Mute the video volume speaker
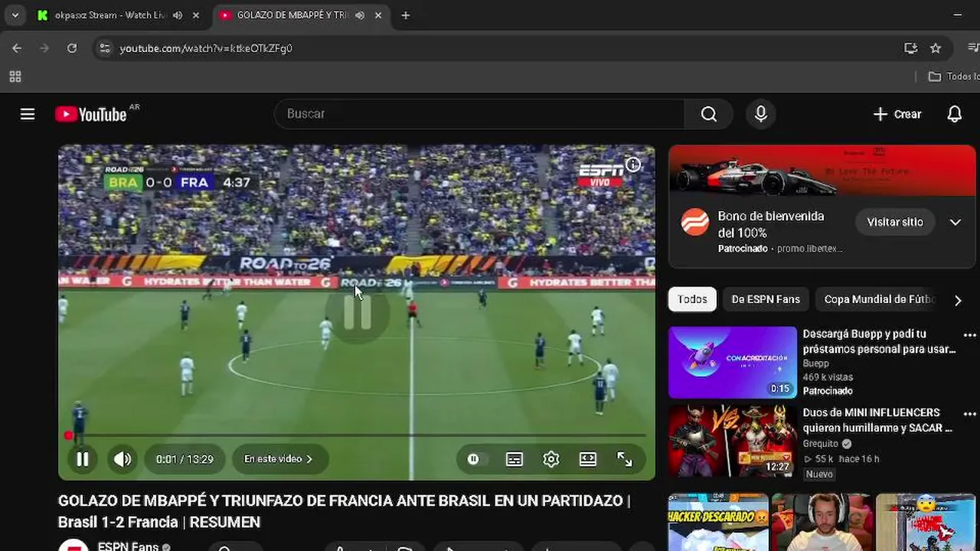This screenshot has width=980, height=551. pyautogui.click(x=122, y=459)
